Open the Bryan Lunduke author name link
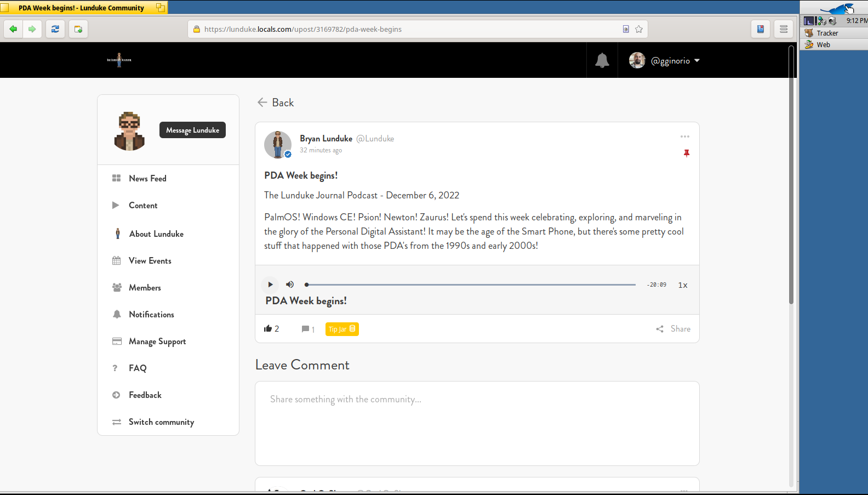 326,139
